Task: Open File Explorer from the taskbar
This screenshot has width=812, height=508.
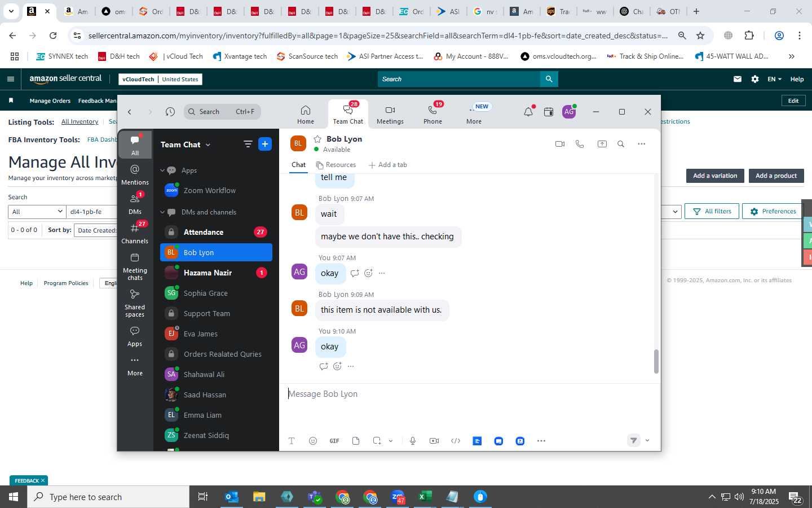Action: (x=259, y=497)
